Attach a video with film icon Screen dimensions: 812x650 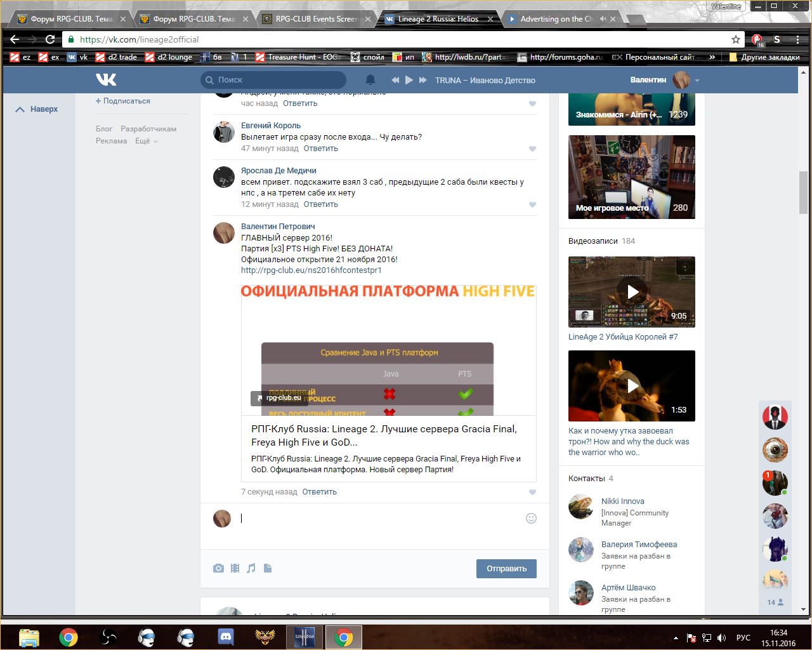(x=235, y=568)
